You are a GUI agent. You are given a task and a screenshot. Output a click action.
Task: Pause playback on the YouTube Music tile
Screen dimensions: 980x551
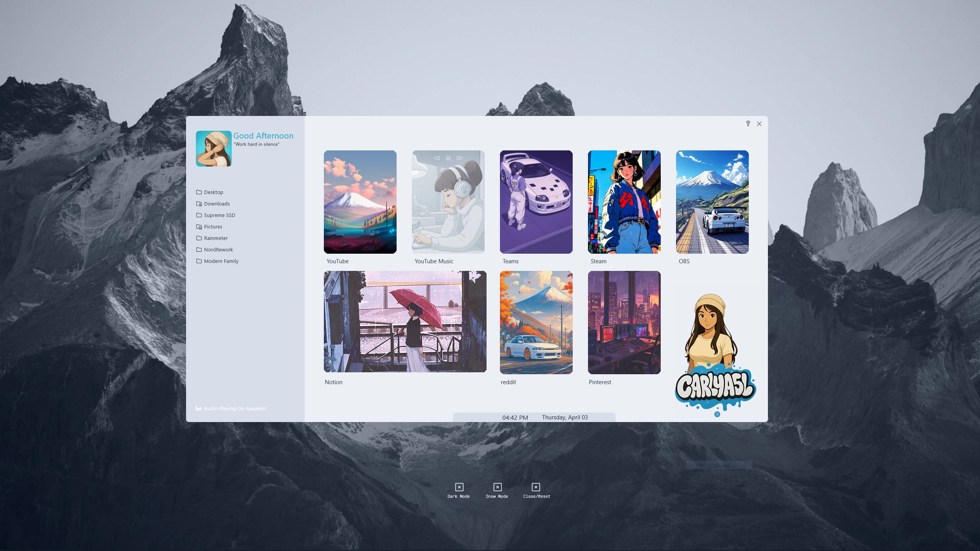point(448,158)
